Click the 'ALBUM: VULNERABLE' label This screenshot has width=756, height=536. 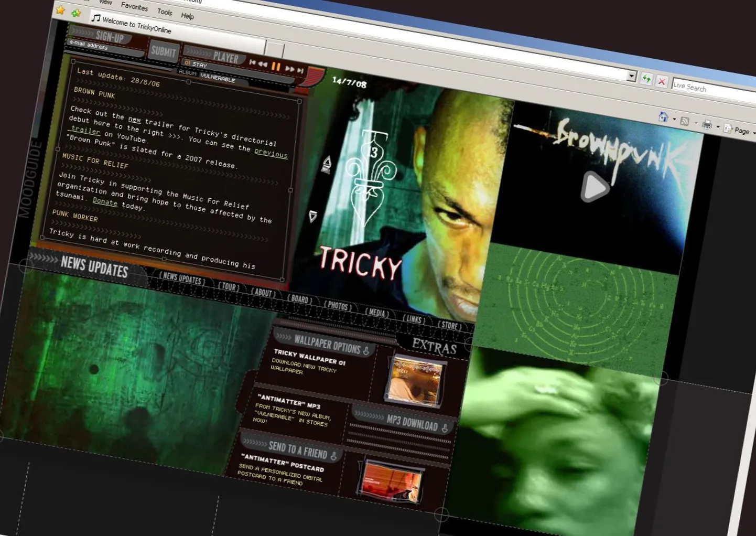point(207,75)
